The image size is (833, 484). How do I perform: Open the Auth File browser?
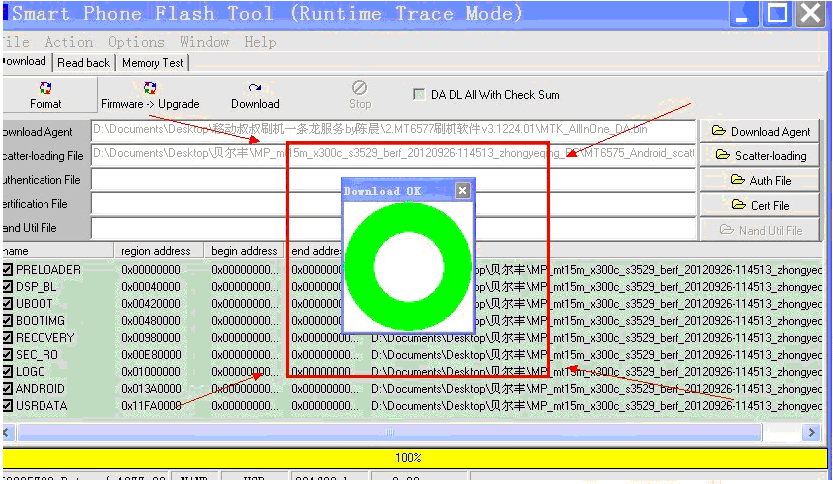760,180
